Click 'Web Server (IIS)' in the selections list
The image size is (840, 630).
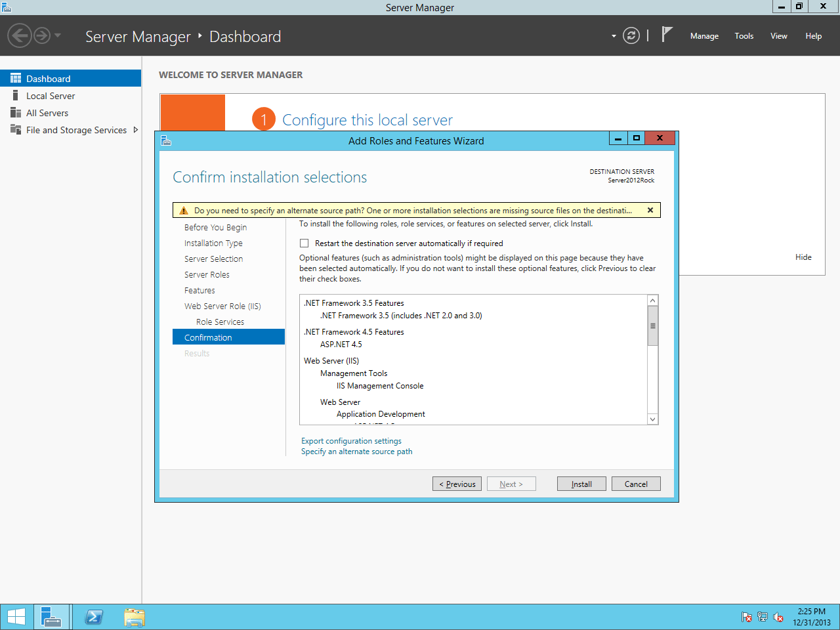[331, 361]
